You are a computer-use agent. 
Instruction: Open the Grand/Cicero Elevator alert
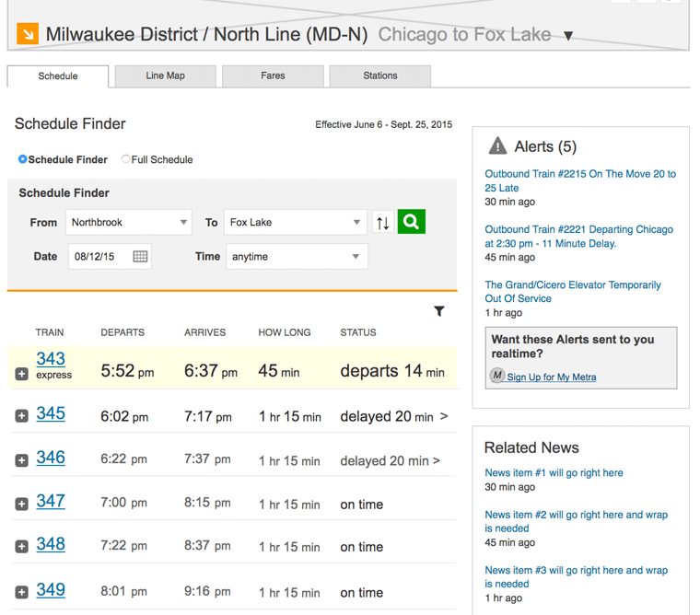click(x=573, y=292)
